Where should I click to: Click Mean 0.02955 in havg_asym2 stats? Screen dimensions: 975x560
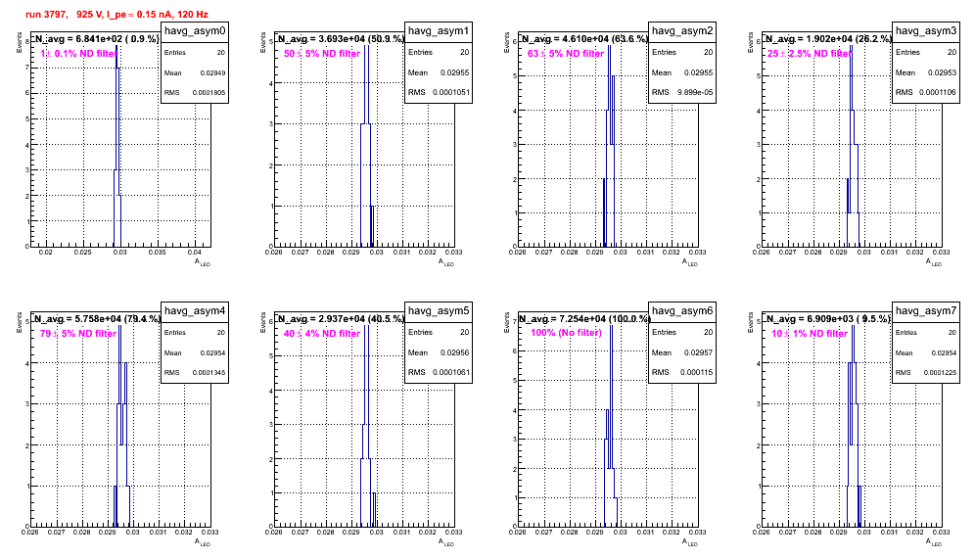point(682,72)
